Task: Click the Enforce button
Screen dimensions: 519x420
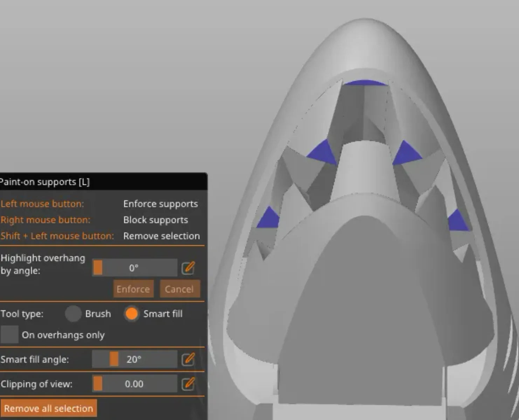Action: (133, 289)
